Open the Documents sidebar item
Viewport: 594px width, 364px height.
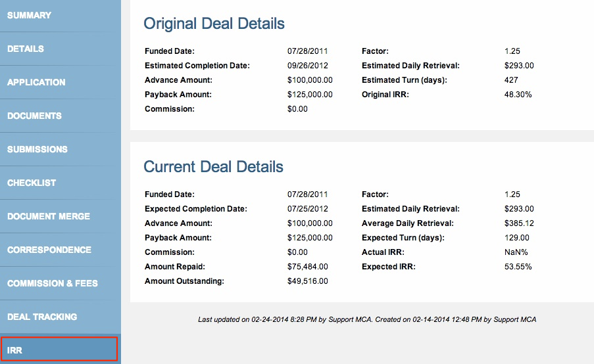tap(61, 116)
